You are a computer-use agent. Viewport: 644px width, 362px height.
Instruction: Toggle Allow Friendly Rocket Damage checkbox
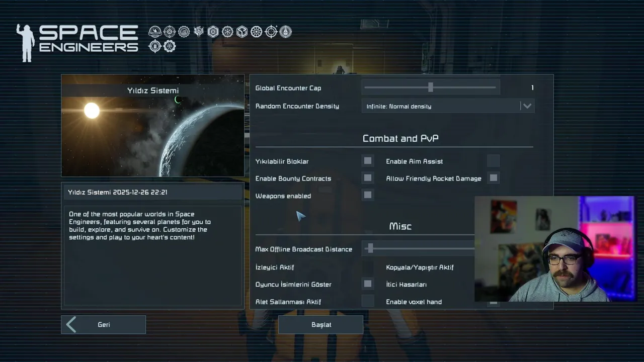(494, 178)
